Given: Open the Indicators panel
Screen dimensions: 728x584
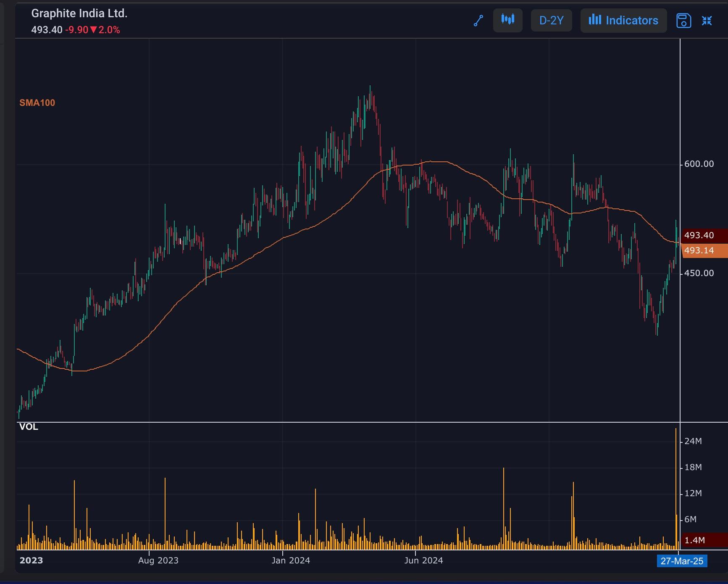Looking at the screenshot, I should [623, 20].
